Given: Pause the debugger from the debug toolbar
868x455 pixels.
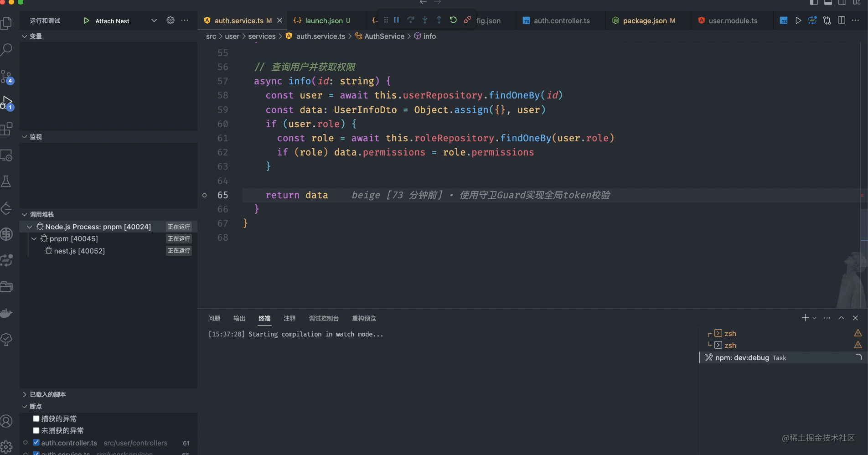Looking at the screenshot, I should (396, 20).
